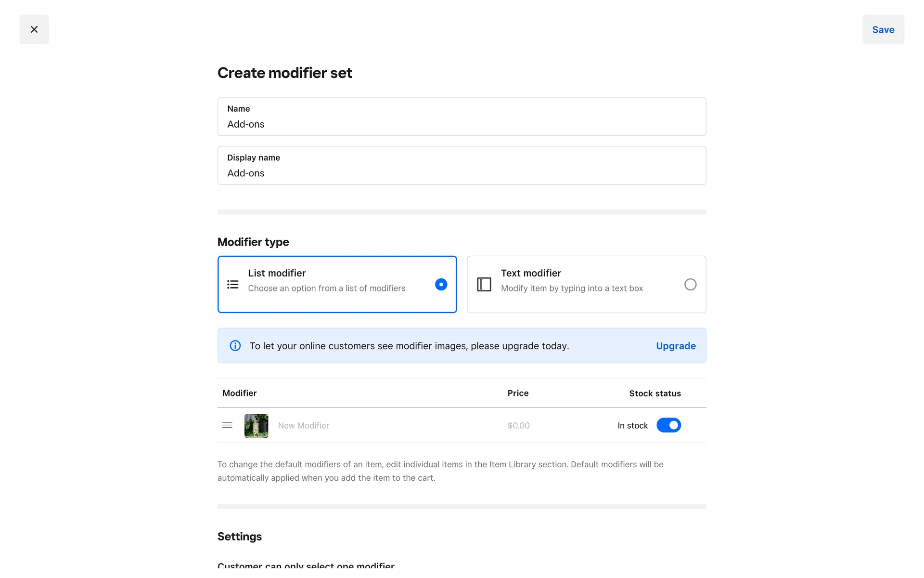
Task: Click the $0.00 price field
Action: pyautogui.click(x=518, y=426)
